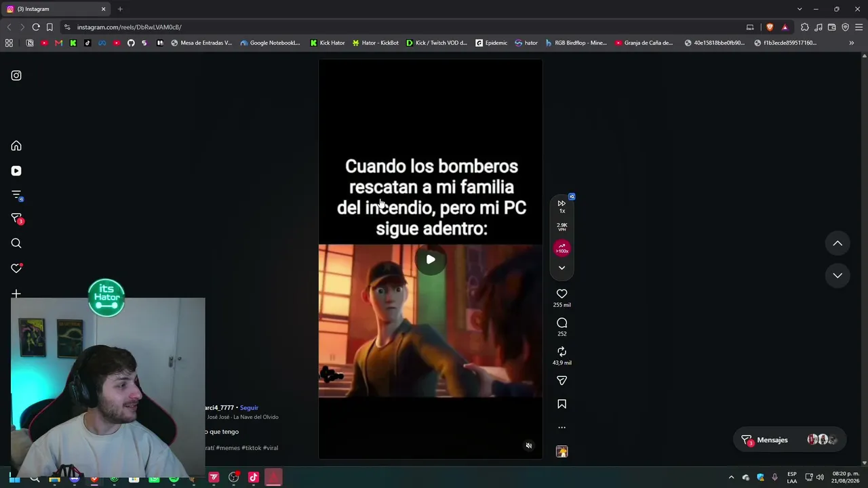Click the #memes hashtag
Image resolution: width=868 pixels, height=488 pixels.
tap(228, 448)
